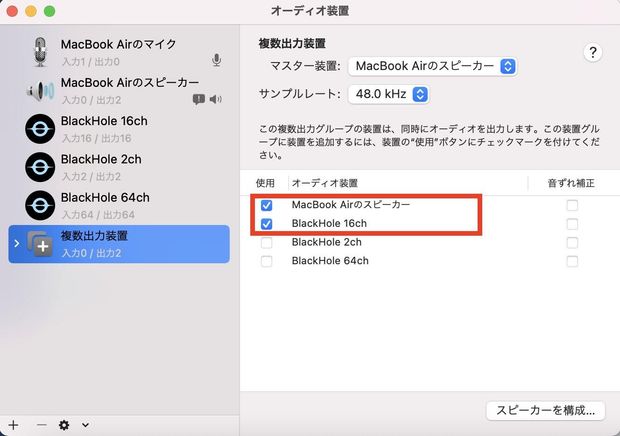Click the MacBook Air microphone device icon
620x436 pixels.
tap(40, 52)
